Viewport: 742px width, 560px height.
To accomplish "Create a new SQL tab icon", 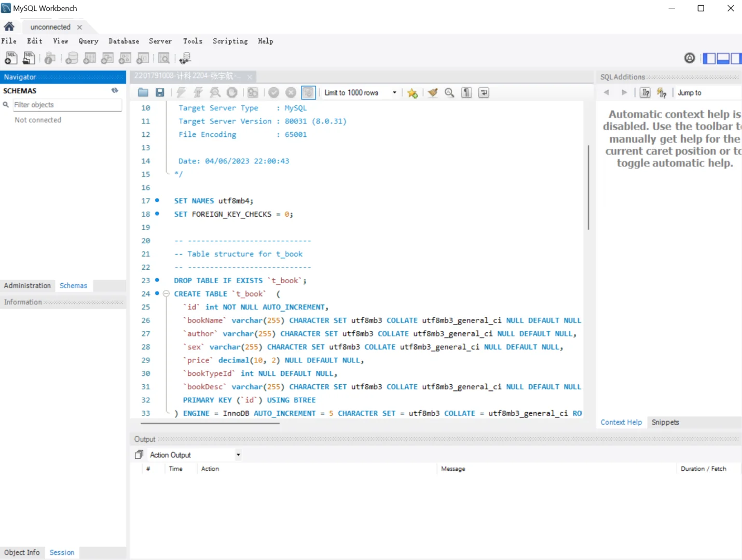I will coord(10,58).
